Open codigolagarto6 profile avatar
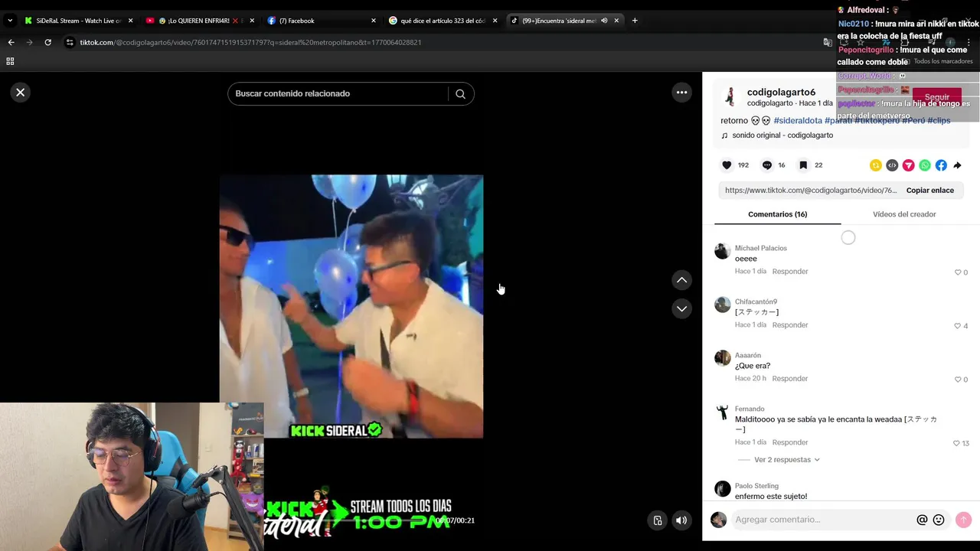The height and width of the screenshot is (551, 980). coord(730,96)
